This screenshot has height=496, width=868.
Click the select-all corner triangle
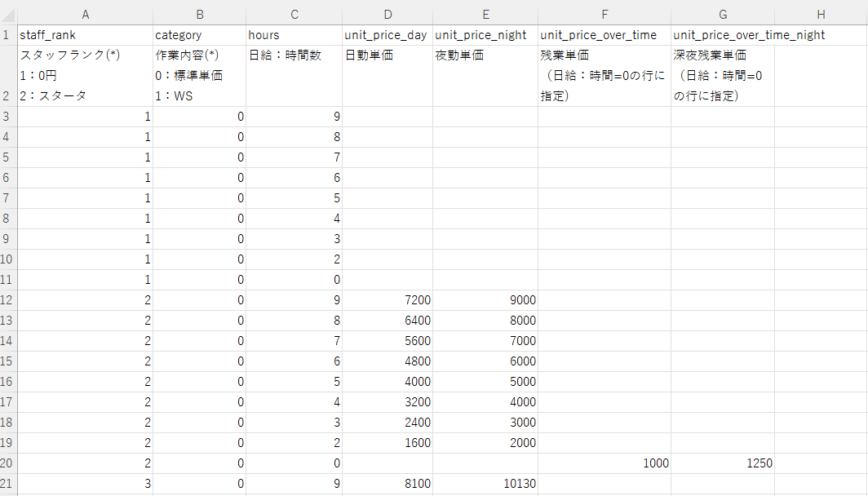pyautogui.click(x=9, y=15)
